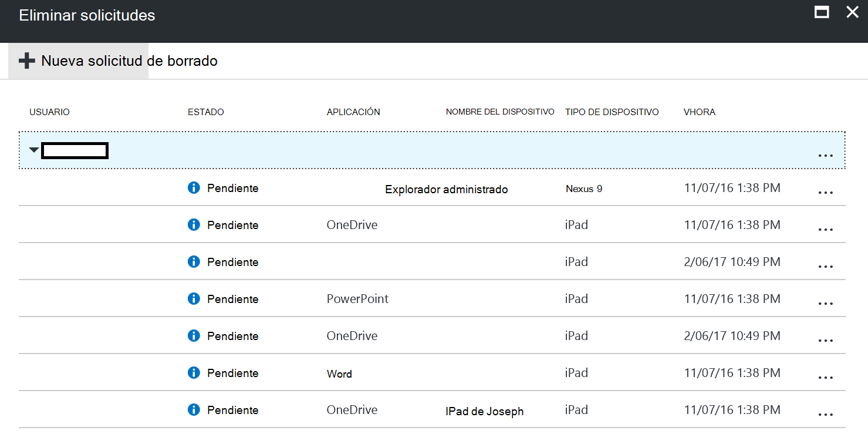The height and width of the screenshot is (434, 868).
Task: Maximize the Eliminar solicitudes blade
Action: tap(822, 12)
